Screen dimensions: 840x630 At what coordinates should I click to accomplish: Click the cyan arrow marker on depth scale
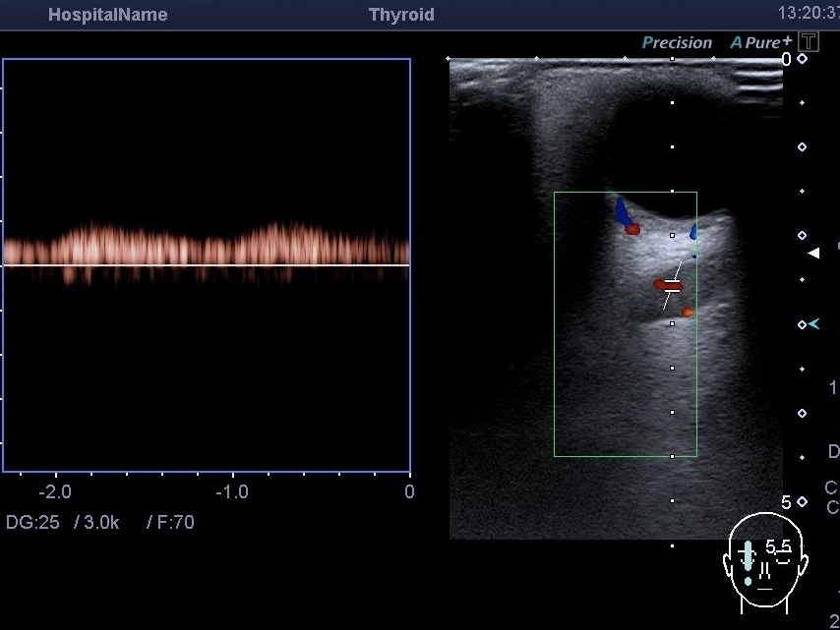tap(813, 324)
